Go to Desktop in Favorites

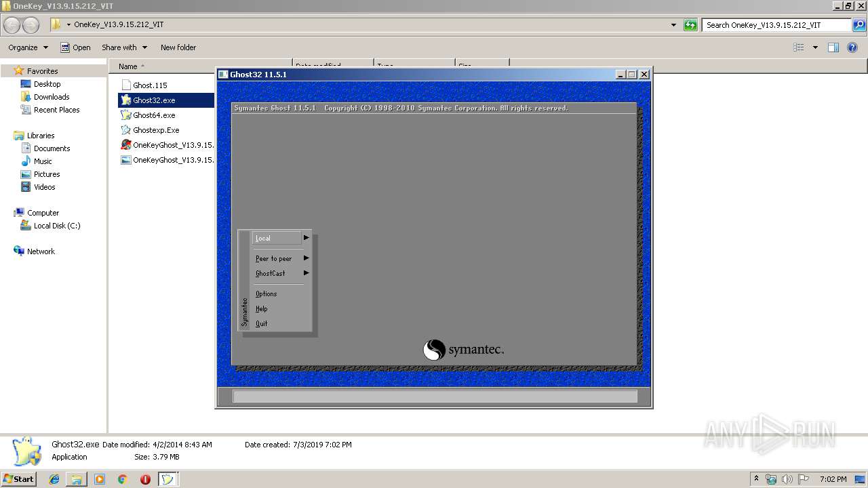[47, 84]
